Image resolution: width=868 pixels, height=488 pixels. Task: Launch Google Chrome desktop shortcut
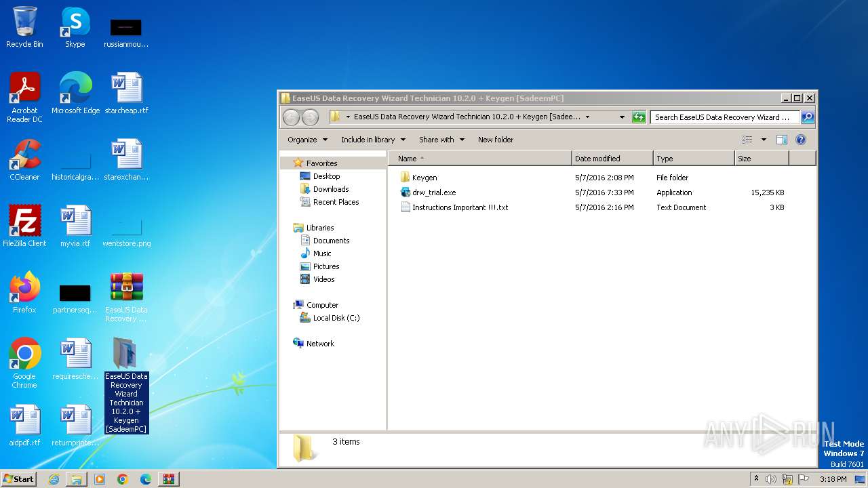pos(24,363)
